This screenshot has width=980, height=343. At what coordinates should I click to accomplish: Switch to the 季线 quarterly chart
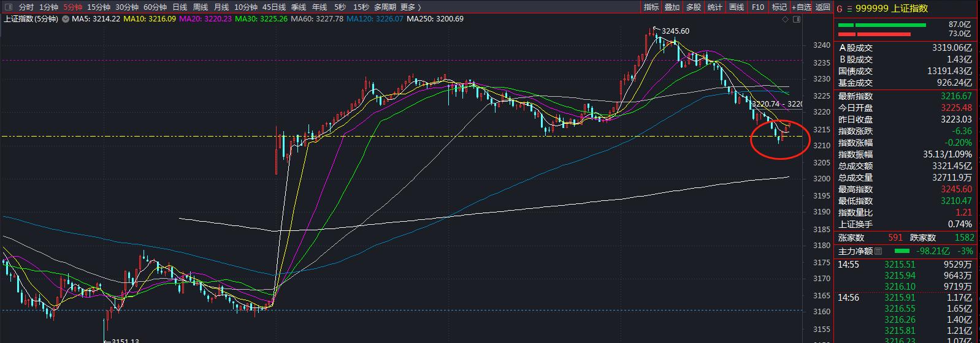(299, 7)
